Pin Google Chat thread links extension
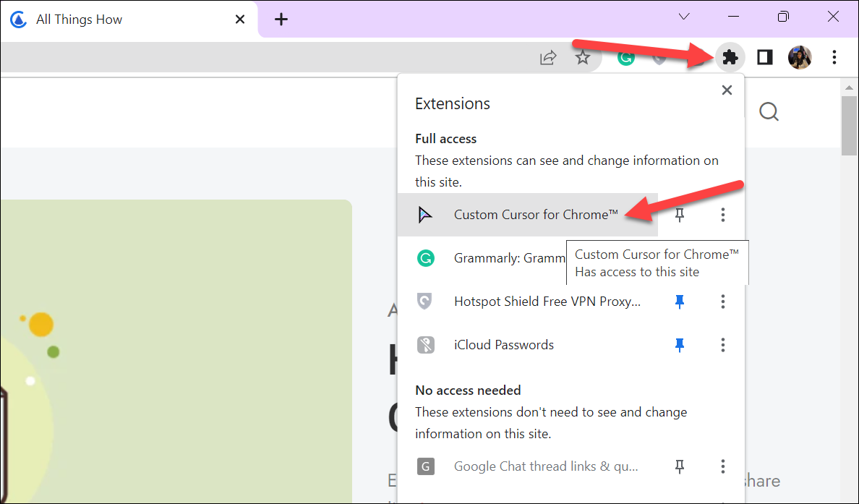 pos(679,466)
